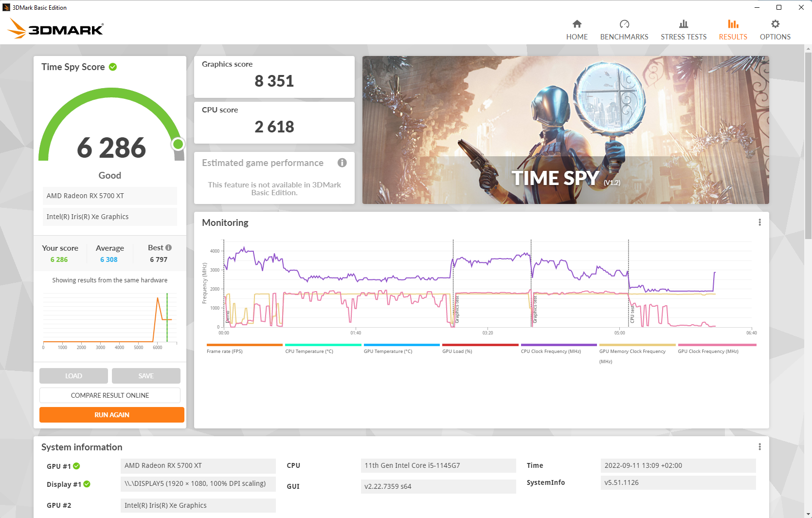This screenshot has width=812, height=518.
Task: Switch to RESULTS label
Action: point(733,37)
